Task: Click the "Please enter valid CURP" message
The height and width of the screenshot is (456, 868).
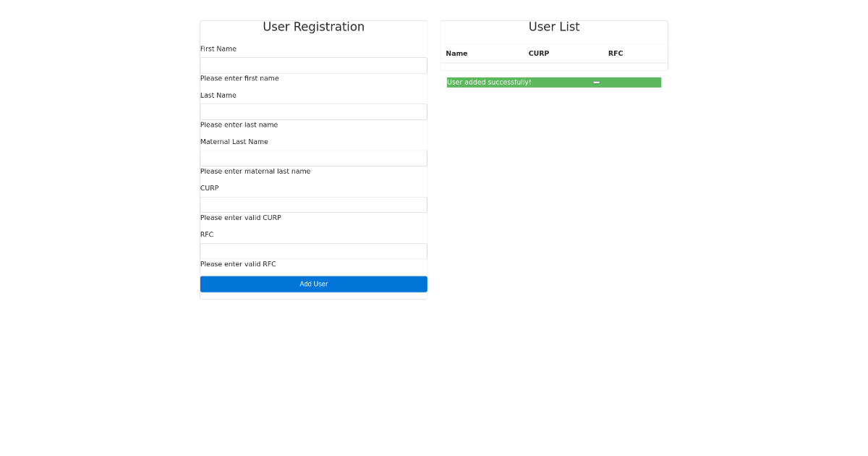Action: 241,218
